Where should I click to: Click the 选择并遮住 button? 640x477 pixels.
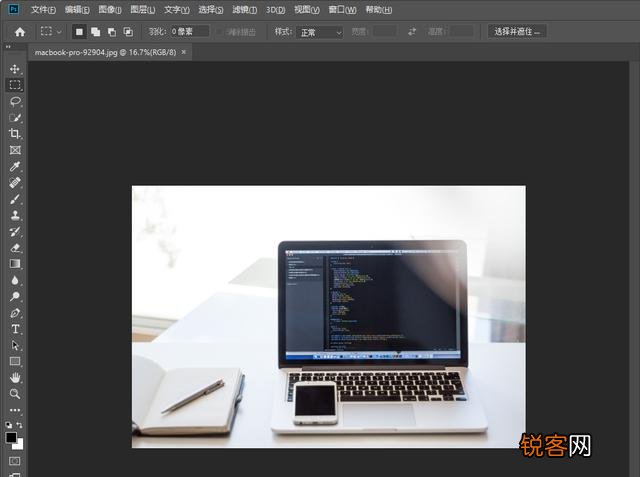coord(517,32)
